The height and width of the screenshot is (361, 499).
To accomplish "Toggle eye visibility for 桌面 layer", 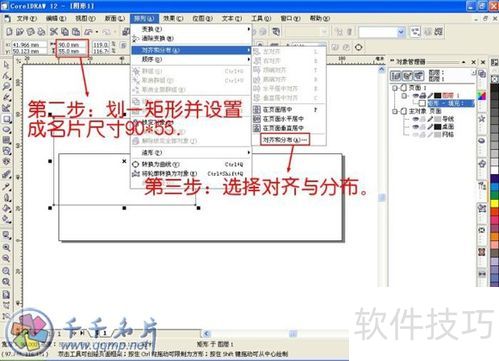I will [x=416, y=127].
